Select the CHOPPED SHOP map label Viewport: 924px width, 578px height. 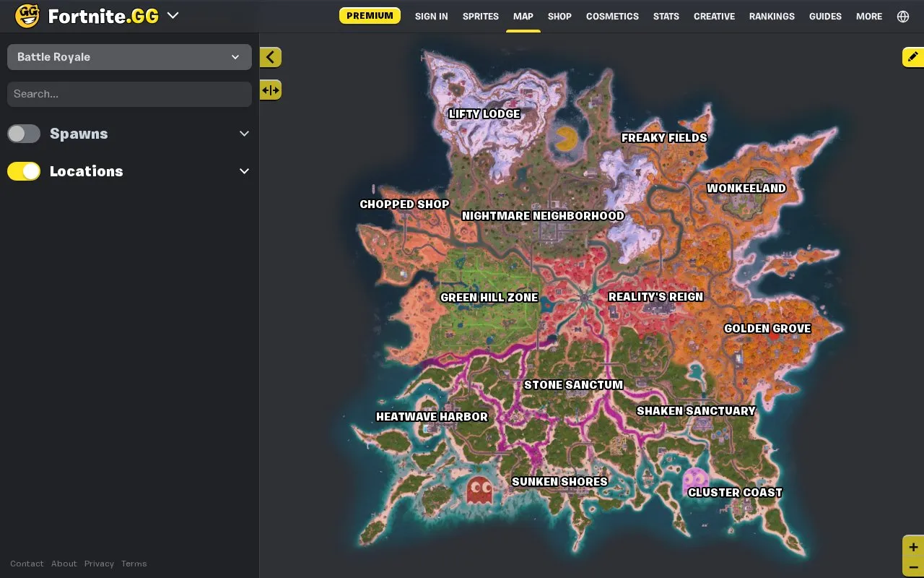click(x=404, y=204)
